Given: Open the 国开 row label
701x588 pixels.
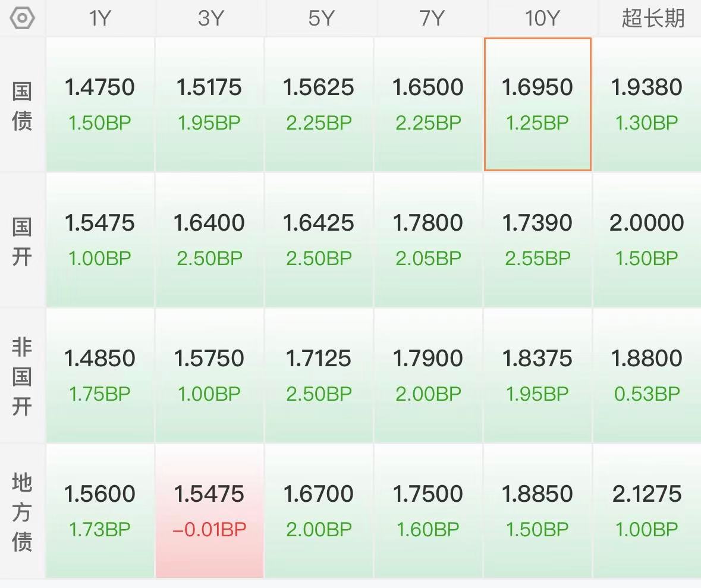Looking at the screenshot, I should [22, 241].
